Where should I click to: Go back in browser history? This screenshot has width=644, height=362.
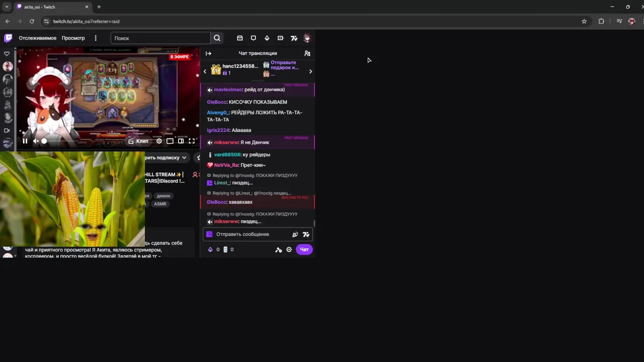7,21
